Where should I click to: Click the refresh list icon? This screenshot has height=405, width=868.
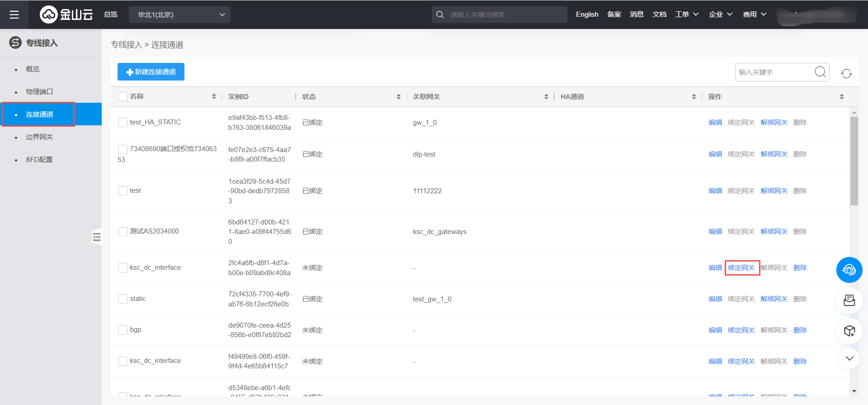pyautogui.click(x=846, y=73)
